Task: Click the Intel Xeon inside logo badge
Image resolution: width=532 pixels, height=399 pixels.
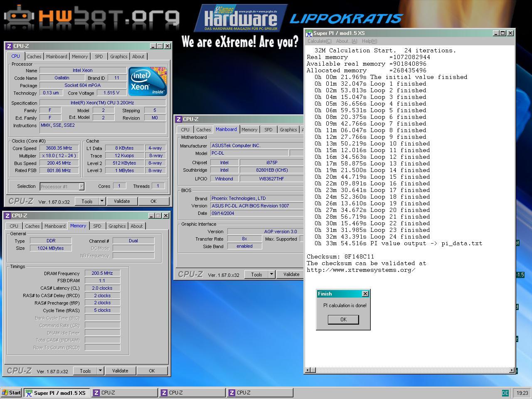Action: click(148, 81)
